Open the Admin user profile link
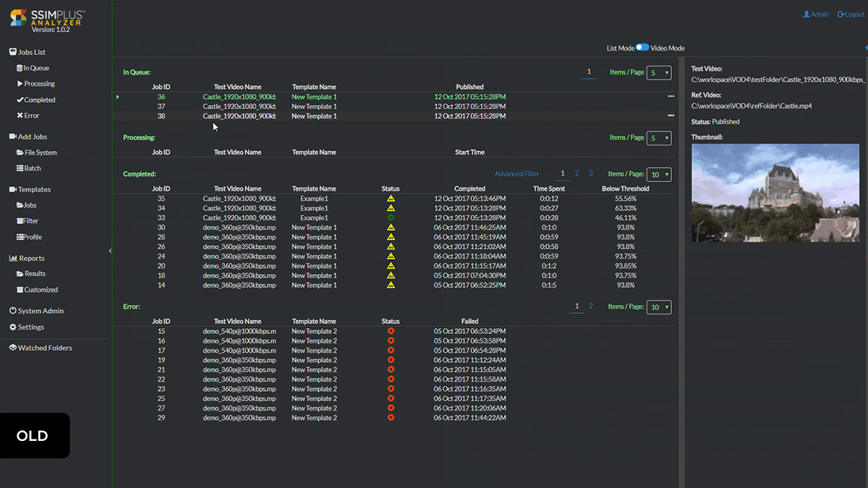The width and height of the screenshot is (868, 488). (x=816, y=14)
